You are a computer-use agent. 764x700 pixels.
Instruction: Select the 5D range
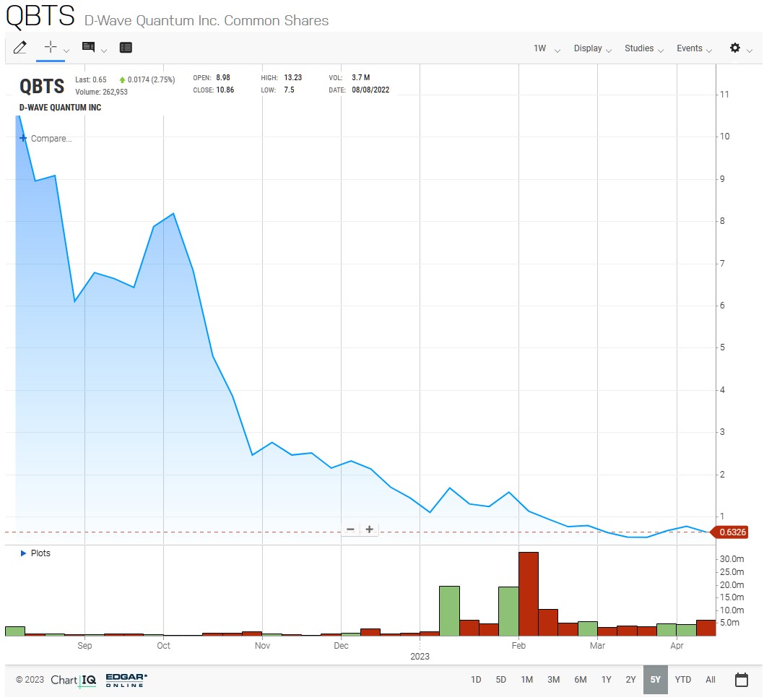click(501, 680)
